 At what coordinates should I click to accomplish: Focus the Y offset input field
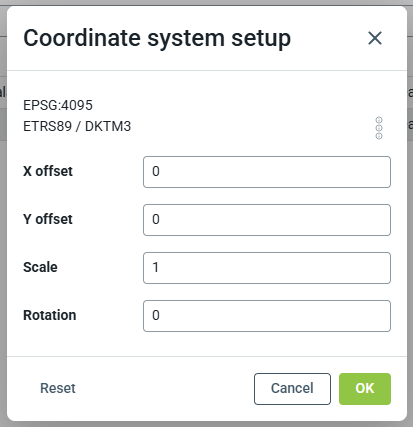pyautogui.click(x=267, y=220)
